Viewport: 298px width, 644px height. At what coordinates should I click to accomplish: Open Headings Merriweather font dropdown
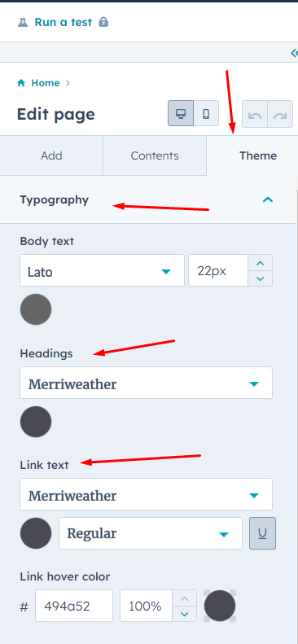(146, 383)
